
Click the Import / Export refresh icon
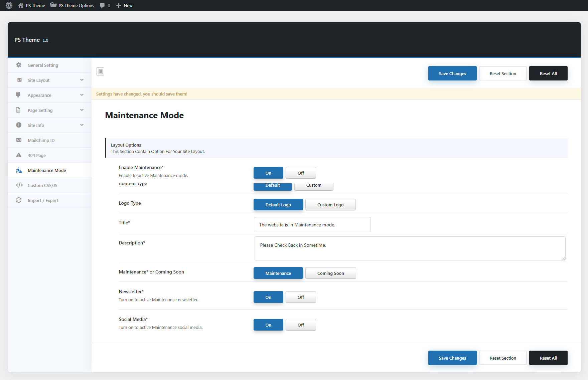tap(19, 200)
